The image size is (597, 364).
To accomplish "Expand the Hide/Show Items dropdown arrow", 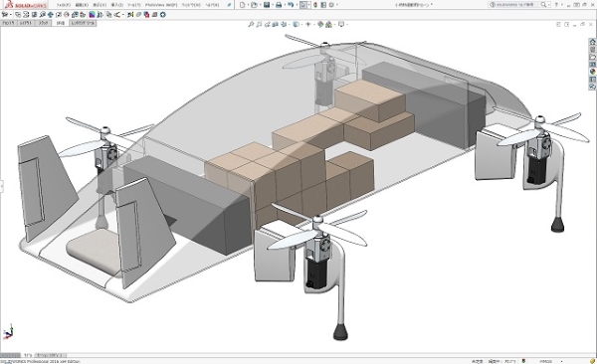I will tap(314, 24).
